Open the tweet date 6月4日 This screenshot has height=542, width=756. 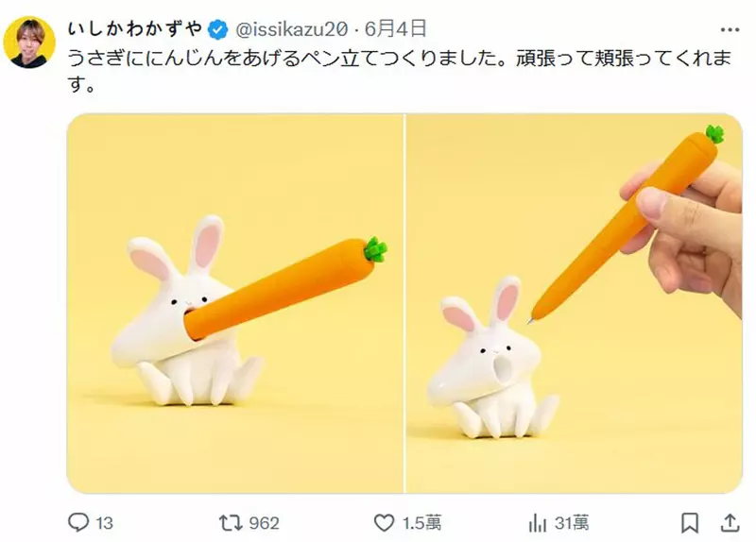pyautogui.click(x=396, y=29)
